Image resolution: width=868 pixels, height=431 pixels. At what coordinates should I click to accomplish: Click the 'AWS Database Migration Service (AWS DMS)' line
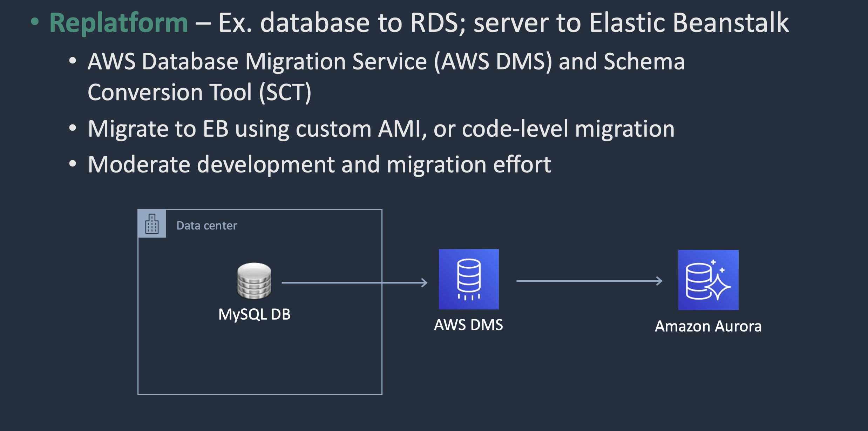386,62
